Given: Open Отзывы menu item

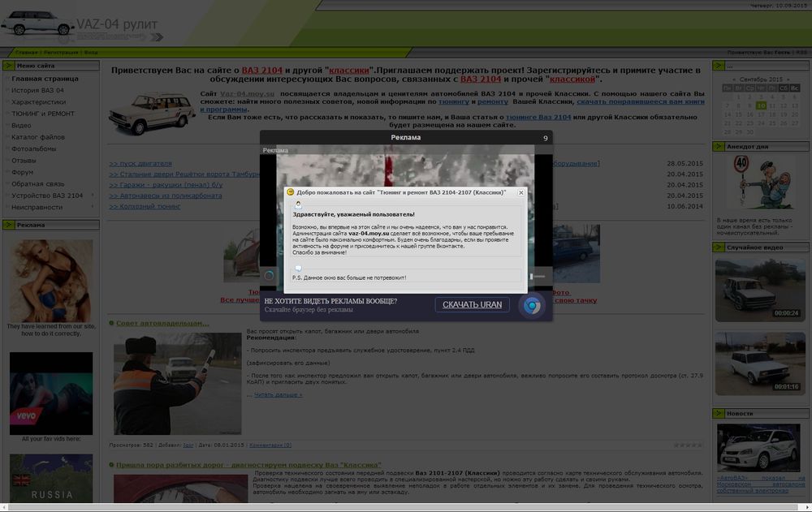Looking at the screenshot, I should coord(24,161).
